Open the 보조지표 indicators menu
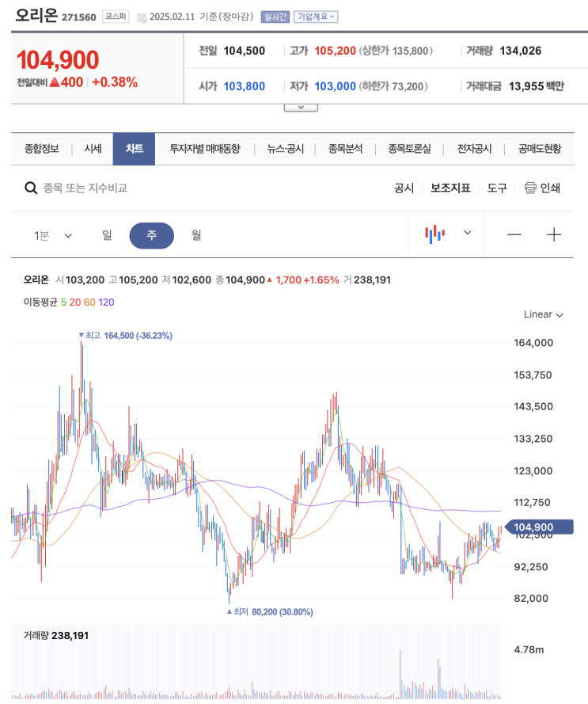588x704 pixels. (450, 188)
